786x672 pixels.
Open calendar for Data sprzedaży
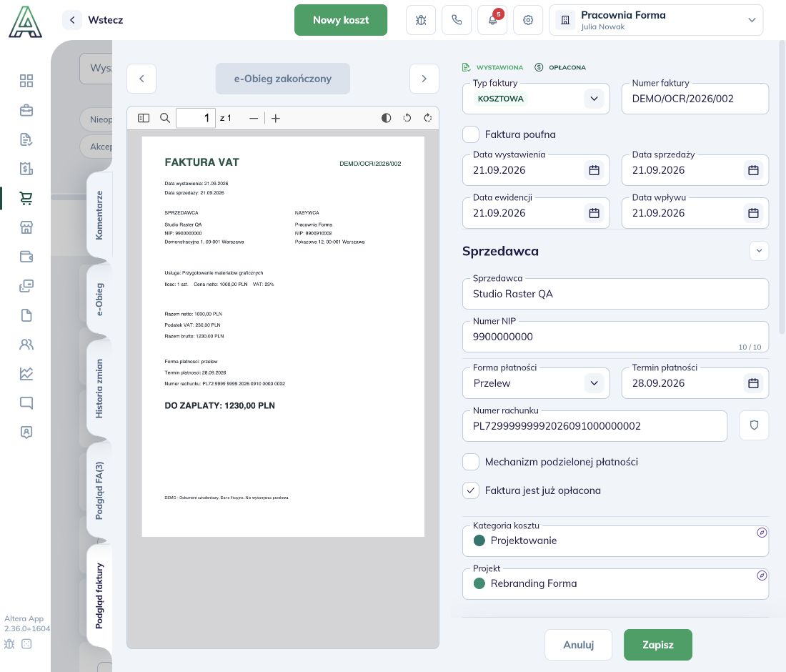click(x=753, y=170)
